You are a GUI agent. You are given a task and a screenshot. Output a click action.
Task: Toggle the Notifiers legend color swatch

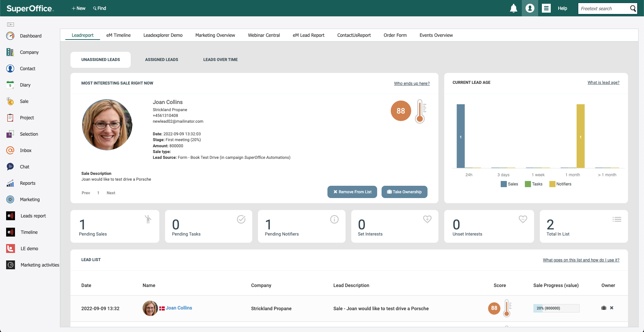(552, 184)
